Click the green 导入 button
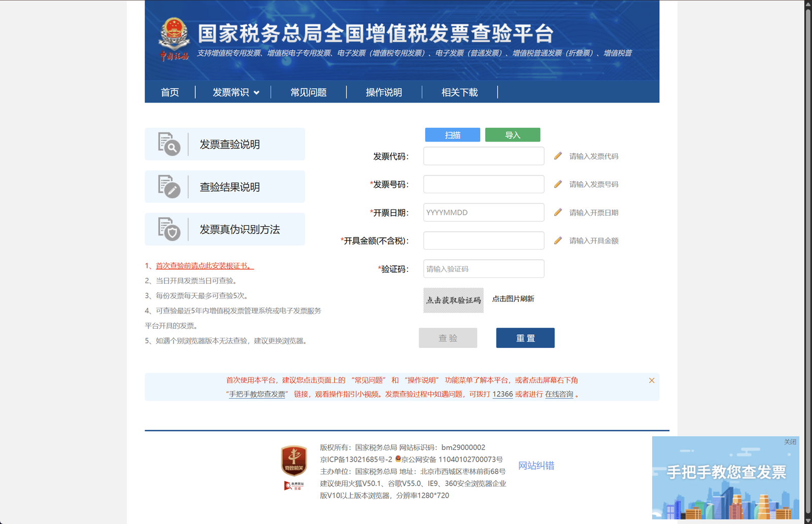The width and height of the screenshot is (812, 524). click(x=513, y=135)
